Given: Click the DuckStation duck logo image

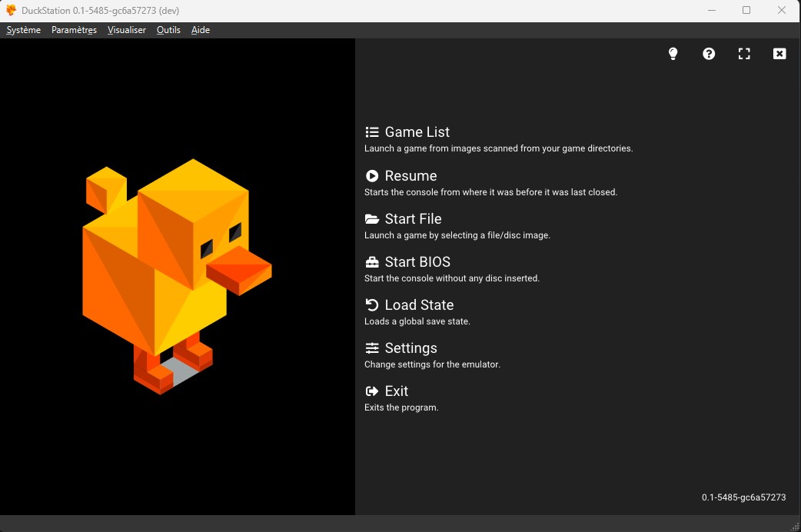Looking at the screenshot, I should coord(177,277).
